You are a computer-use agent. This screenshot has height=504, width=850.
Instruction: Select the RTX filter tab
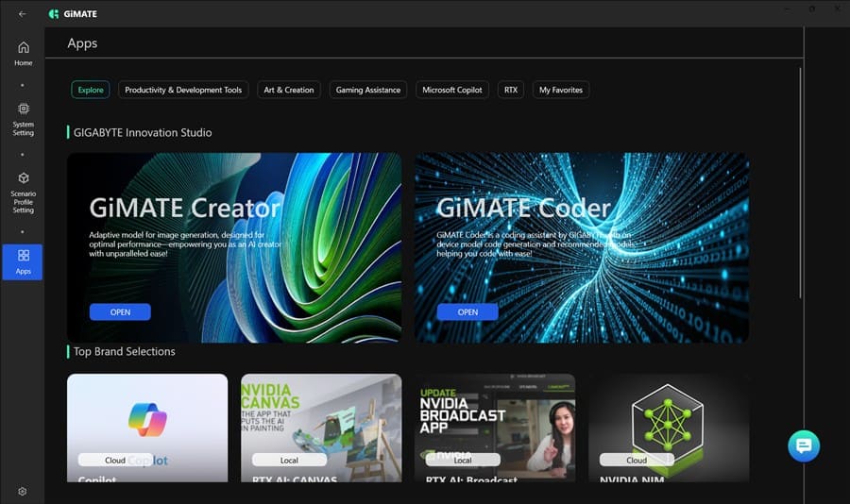pyautogui.click(x=511, y=90)
